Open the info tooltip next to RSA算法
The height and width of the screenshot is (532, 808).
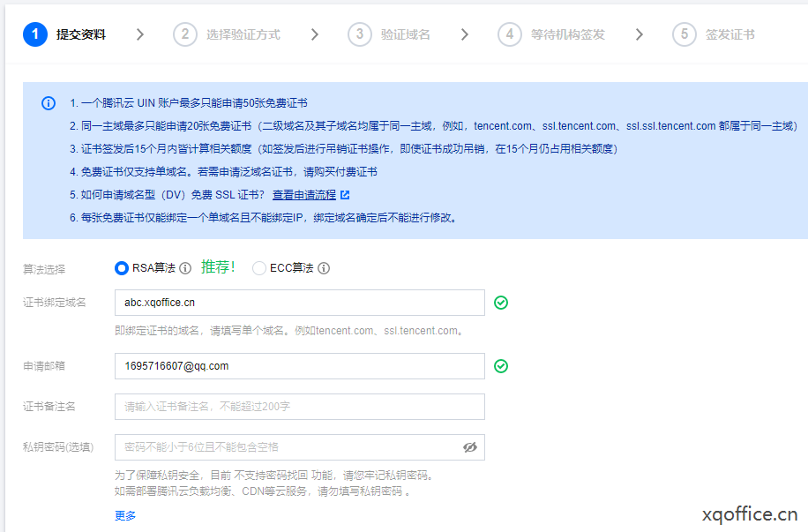[185, 268]
